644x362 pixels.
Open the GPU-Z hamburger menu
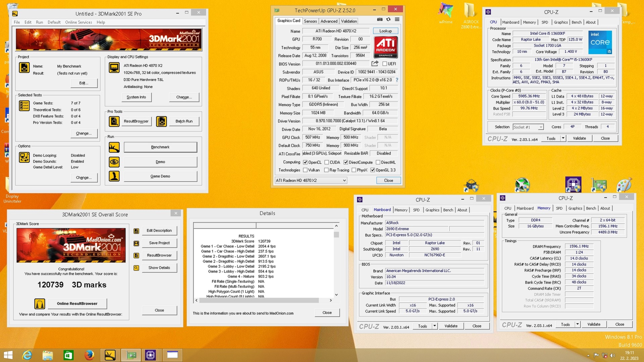pyautogui.click(x=397, y=19)
